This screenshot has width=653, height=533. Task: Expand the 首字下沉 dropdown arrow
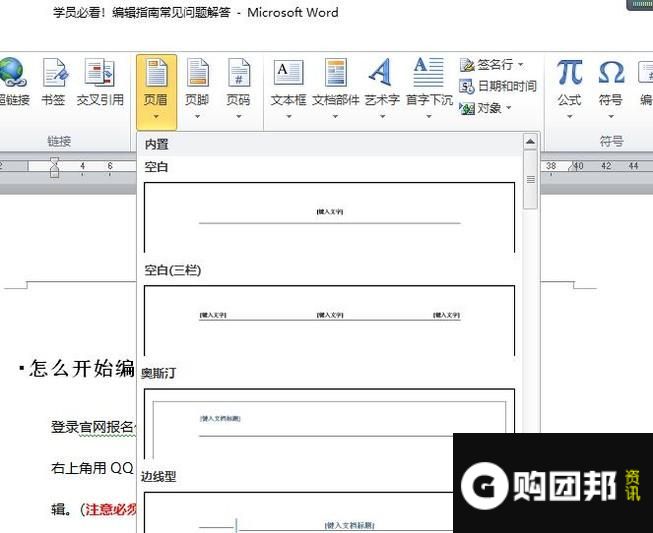(429, 117)
